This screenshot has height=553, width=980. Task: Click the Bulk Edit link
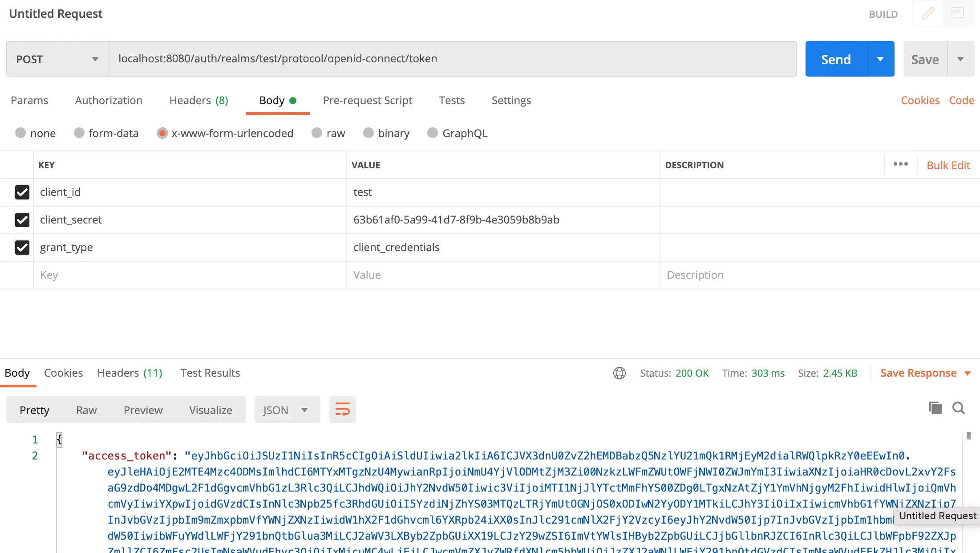948,166
